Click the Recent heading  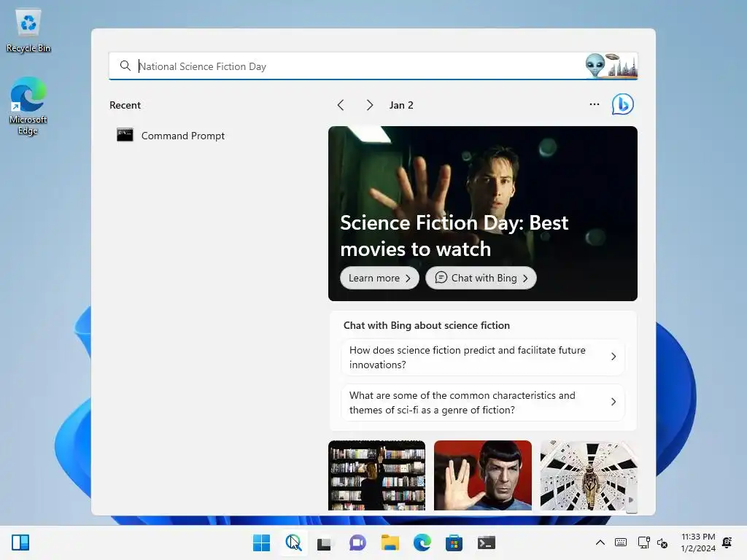(125, 105)
